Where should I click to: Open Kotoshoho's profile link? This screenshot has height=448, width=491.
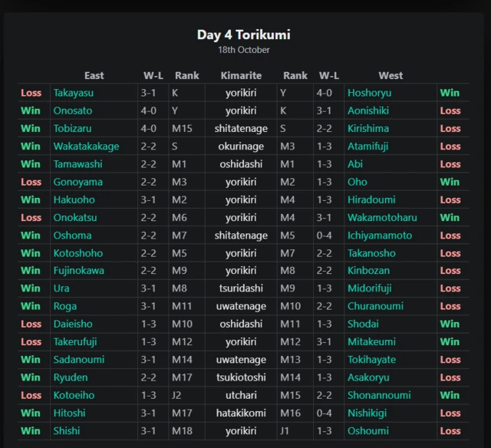pyautogui.click(x=77, y=253)
